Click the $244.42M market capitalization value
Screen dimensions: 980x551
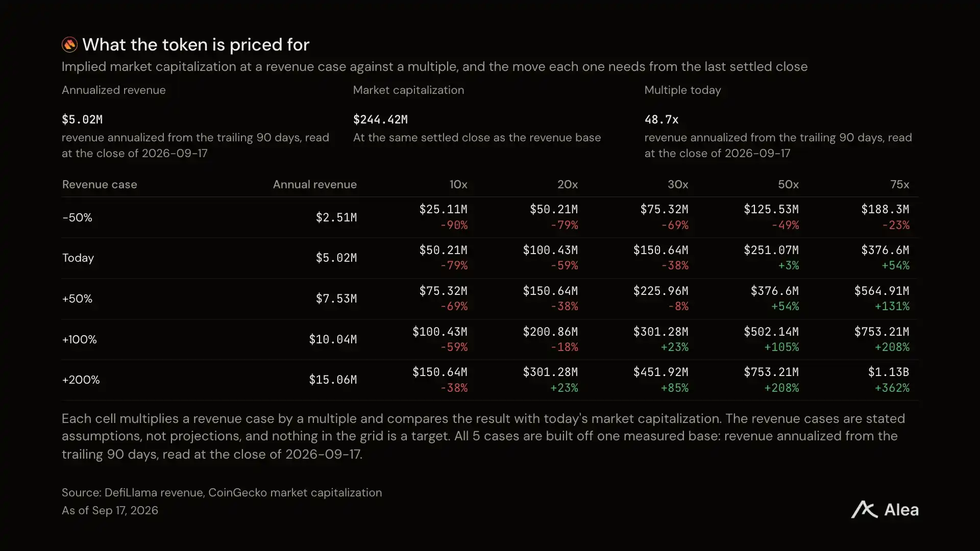pos(380,119)
